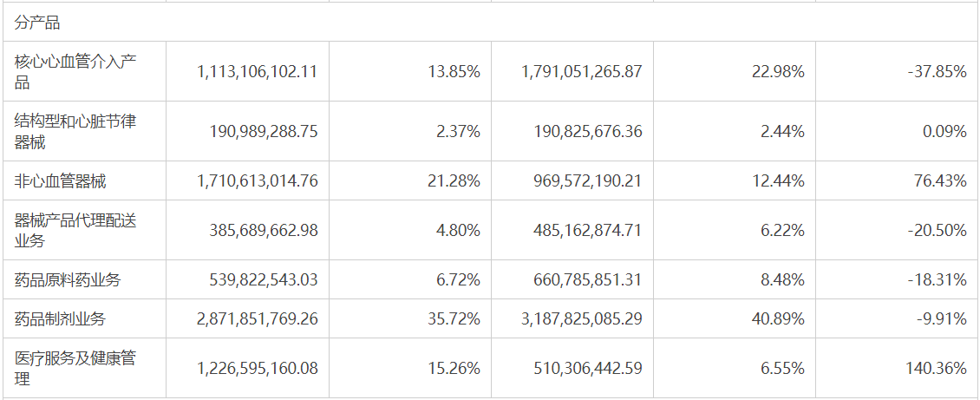Click the value 1,113,106,102.11
Viewport: 980px width, 400px height.
pos(258,71)
